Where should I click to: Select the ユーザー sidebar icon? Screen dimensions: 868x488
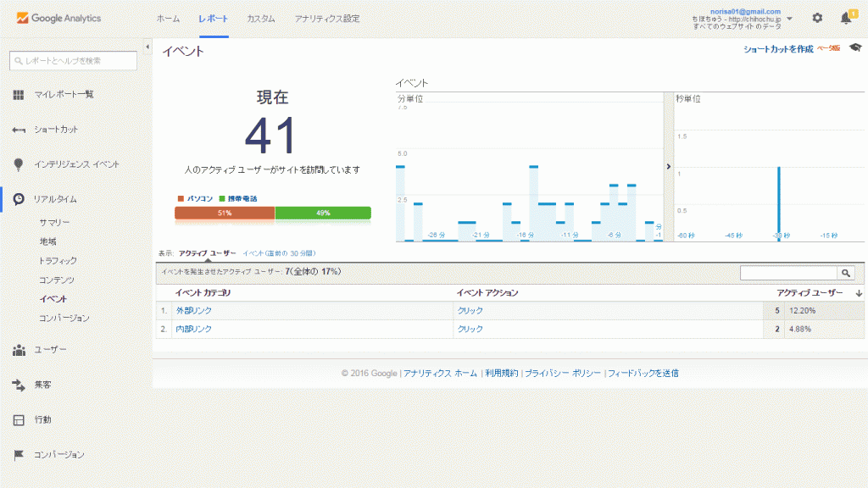pos(17,349)
